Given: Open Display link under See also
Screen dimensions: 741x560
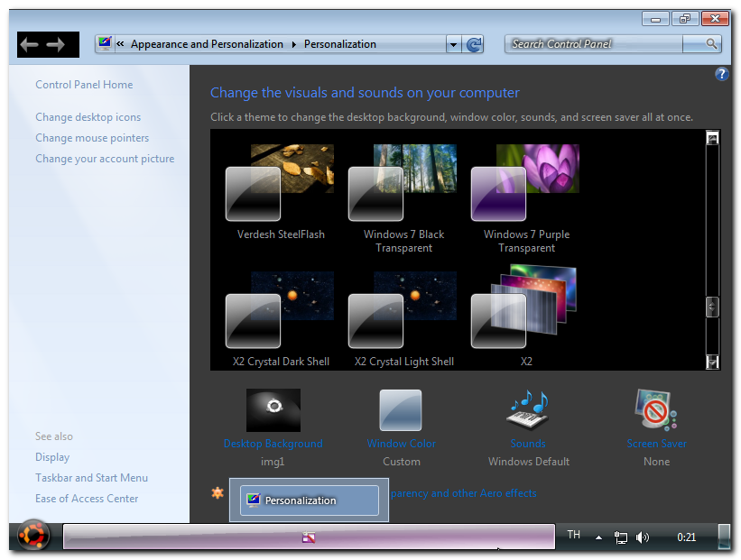Looking at the screenshot, I should click(52, 457).
